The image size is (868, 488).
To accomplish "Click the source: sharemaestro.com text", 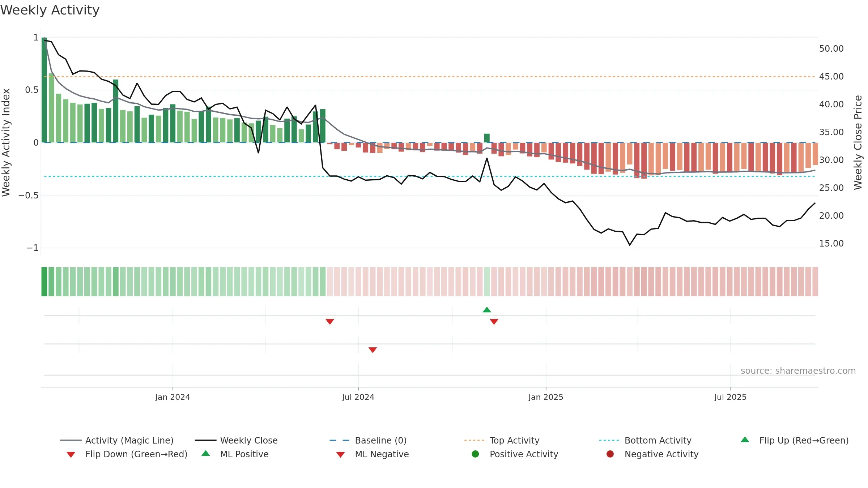I will 798,371.
